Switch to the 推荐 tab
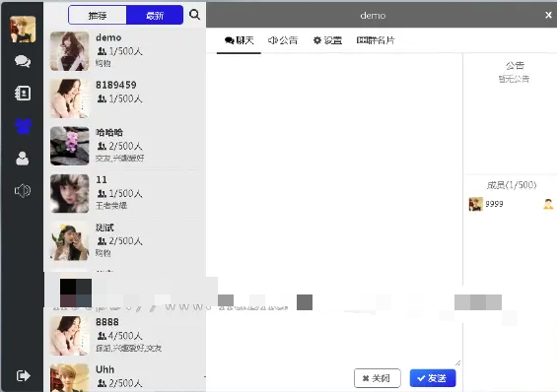The image size is (557, 392). (98, 15)
